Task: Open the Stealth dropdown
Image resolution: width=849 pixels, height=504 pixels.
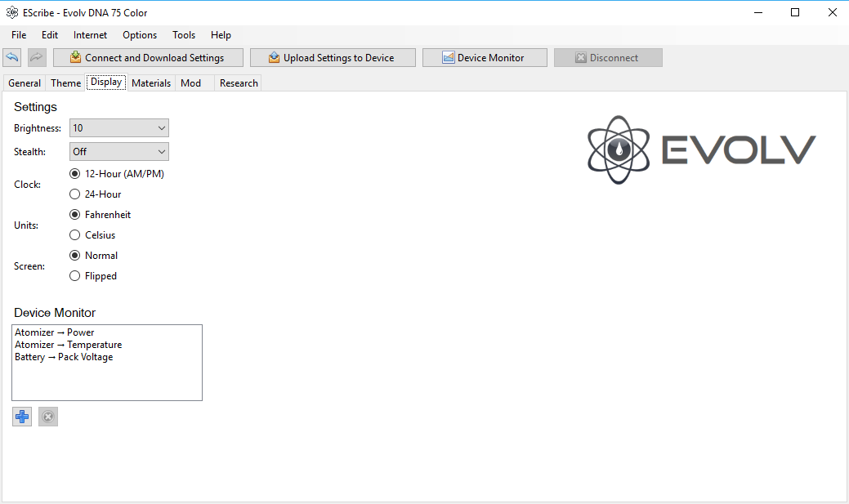Action: (119, 152)
